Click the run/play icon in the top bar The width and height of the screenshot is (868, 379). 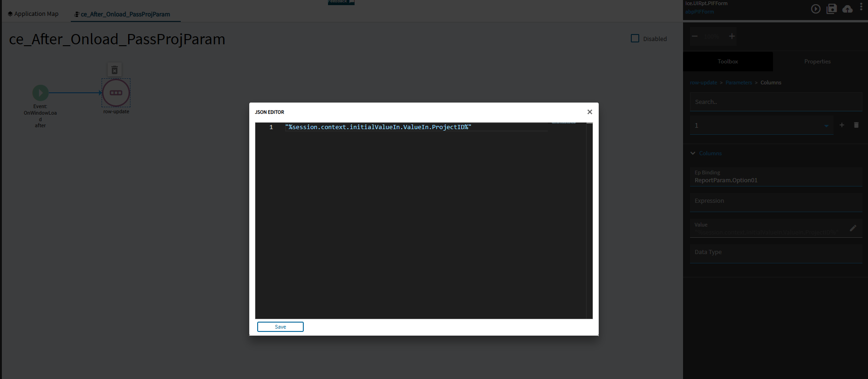[x=816, y=9]
